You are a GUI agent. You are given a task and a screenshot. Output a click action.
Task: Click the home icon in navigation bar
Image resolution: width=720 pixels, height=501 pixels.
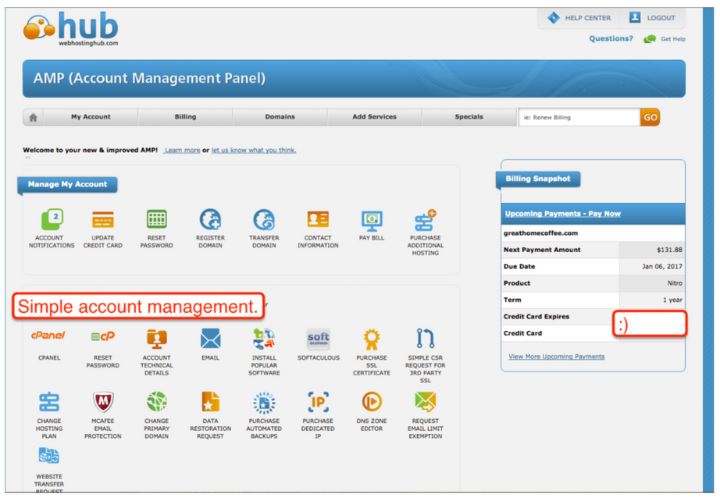tap(33, 117)
